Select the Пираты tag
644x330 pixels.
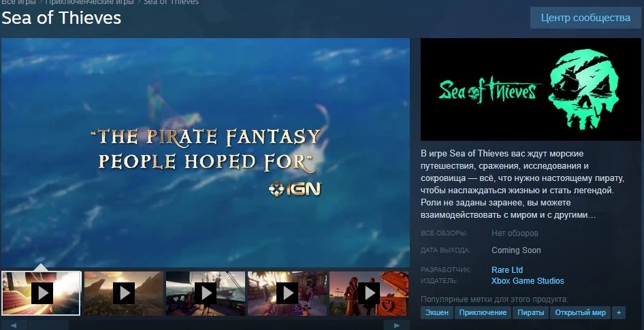pos(530,312)
